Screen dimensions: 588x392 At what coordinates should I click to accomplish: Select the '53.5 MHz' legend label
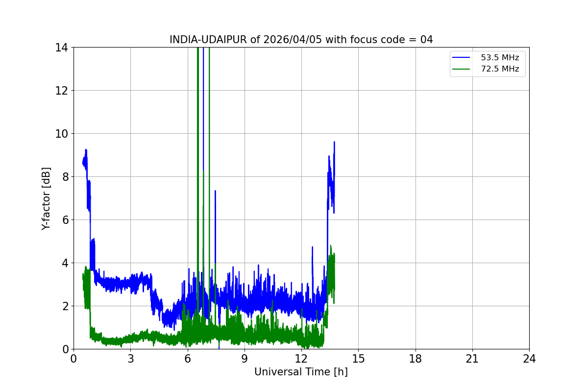(500, 58)
